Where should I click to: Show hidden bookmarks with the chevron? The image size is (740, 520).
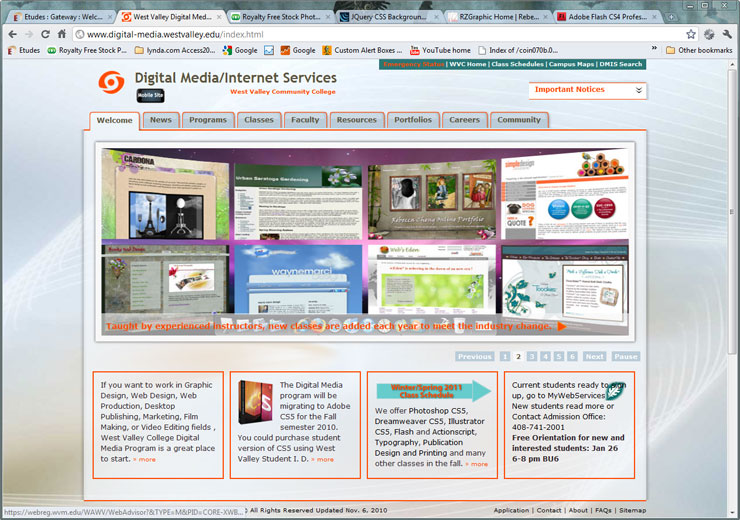point(654,48)
